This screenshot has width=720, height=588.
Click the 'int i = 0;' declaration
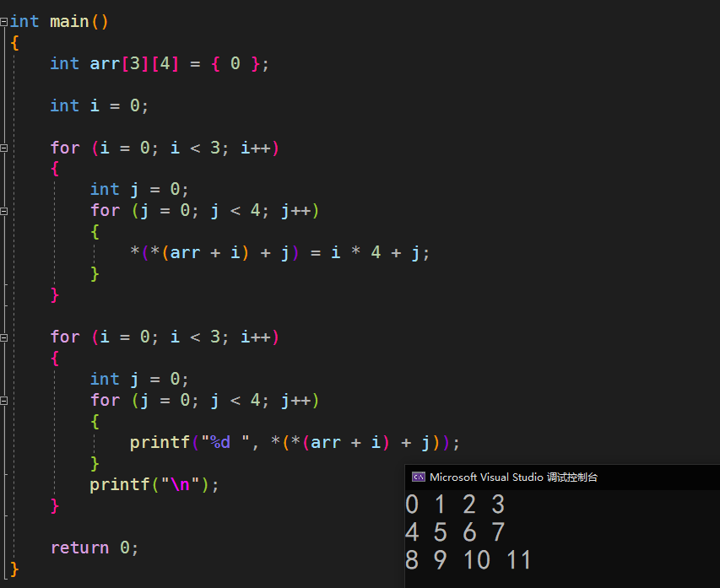[100, 105]
